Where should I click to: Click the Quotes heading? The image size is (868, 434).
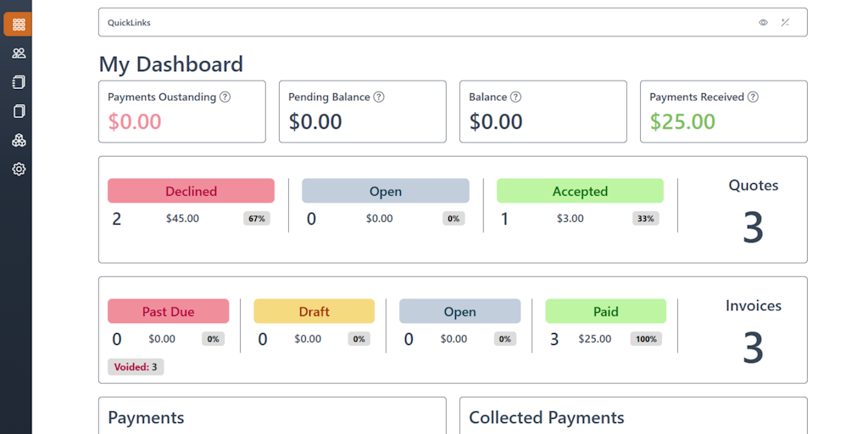point(754,185)
